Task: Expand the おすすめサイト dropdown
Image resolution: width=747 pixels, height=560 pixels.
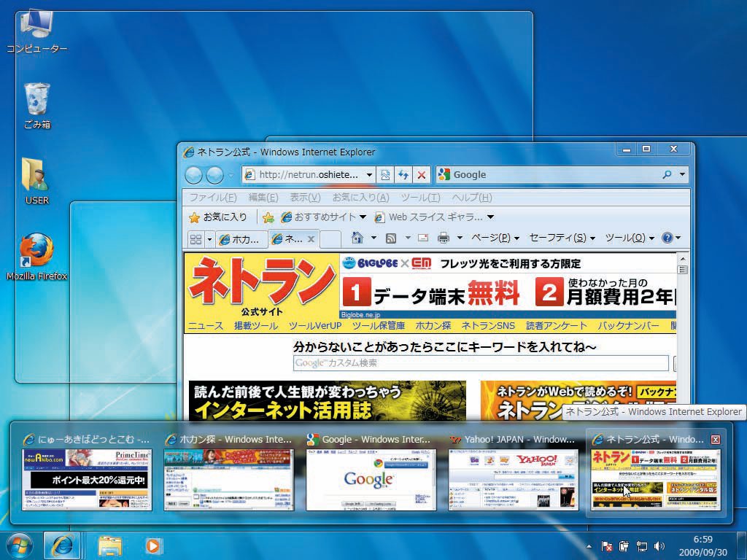Action: [363, 217]
